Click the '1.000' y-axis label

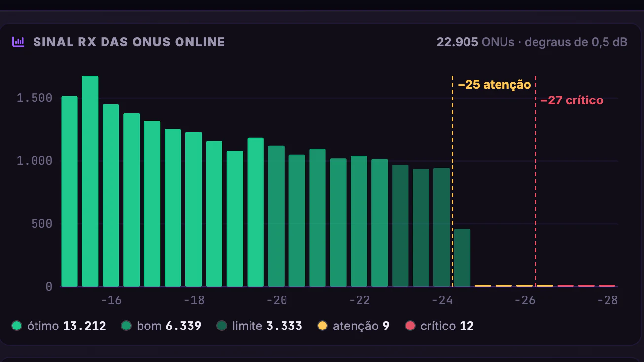(35, 161)
